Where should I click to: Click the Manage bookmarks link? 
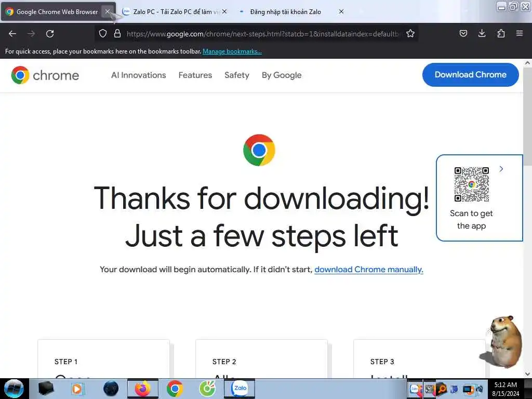click(x=232, y=51)
